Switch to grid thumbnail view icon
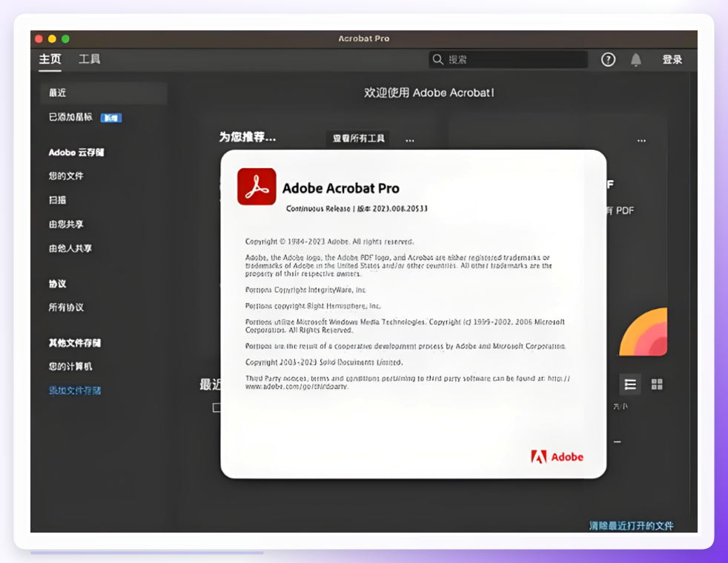 click(657, 384)
